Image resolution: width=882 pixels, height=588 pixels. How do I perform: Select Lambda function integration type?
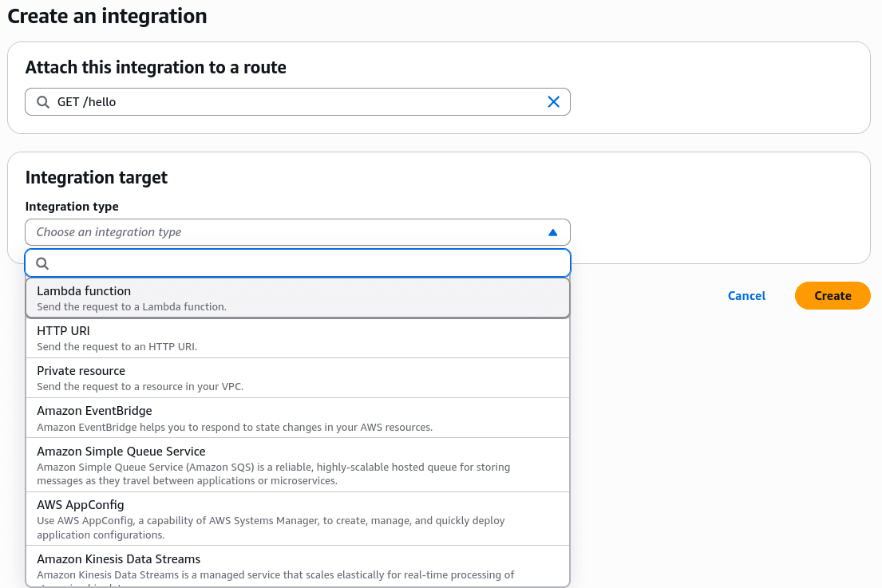pyautogui.click(x=298, y=298)
